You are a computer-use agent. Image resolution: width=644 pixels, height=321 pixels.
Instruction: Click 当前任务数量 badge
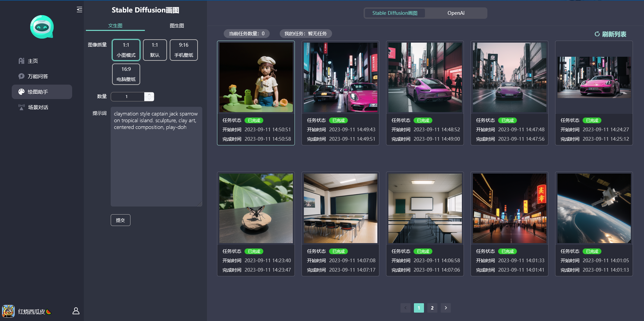(247, 34)
